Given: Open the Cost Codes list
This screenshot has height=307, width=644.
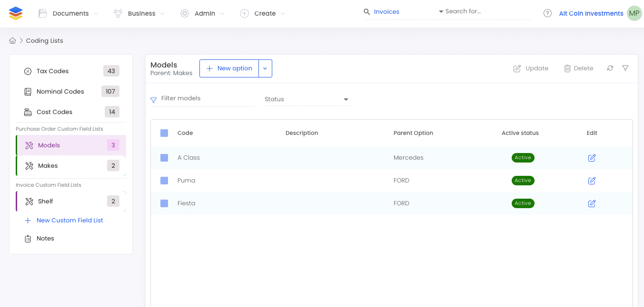Looking at the screenshot, I should (71, 112).
